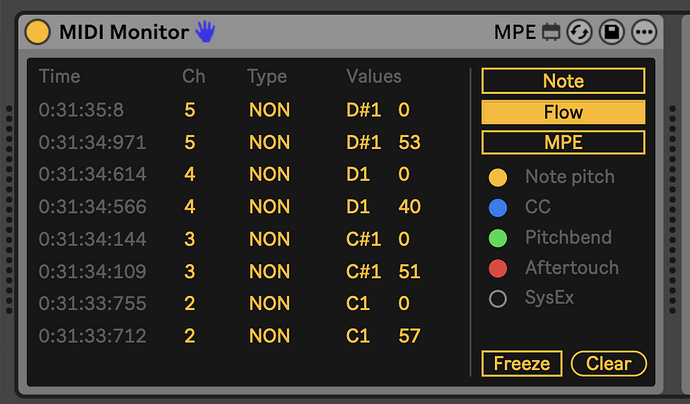Toggle the device activator yellow circle
This screenshot has height=404, width=690.
pos(38,32)
